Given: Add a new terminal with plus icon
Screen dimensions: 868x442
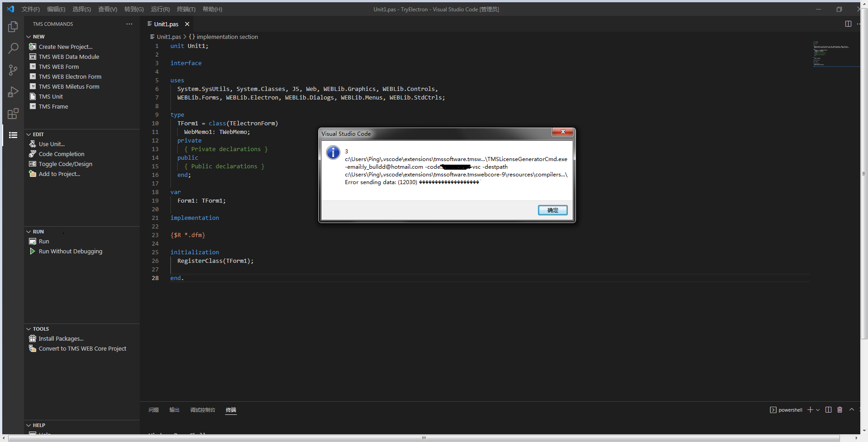Looking at the screenshot, I should pos(810,410).
